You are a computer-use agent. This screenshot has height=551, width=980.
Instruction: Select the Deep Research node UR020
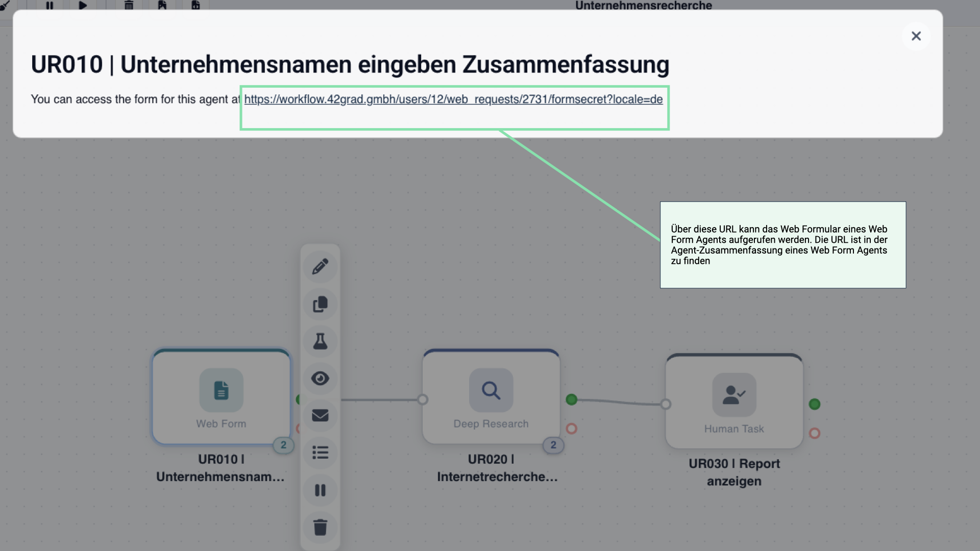(491, 398)
